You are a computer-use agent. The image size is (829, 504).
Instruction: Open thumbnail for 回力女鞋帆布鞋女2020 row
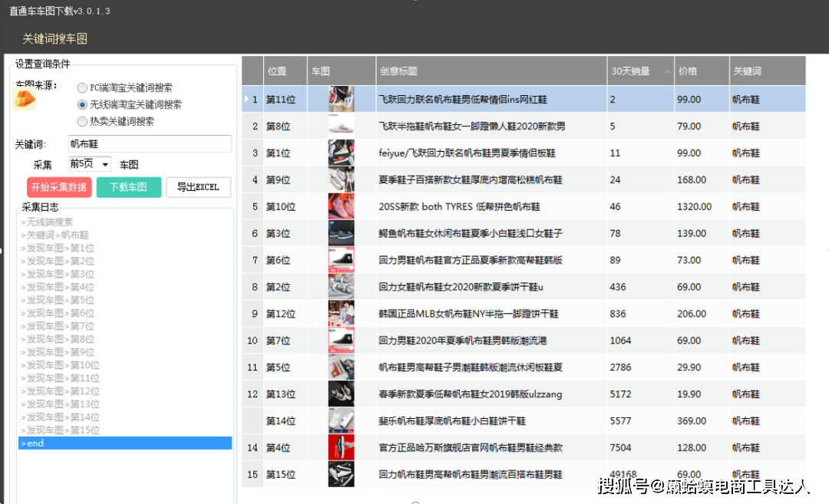pos(341,287)
